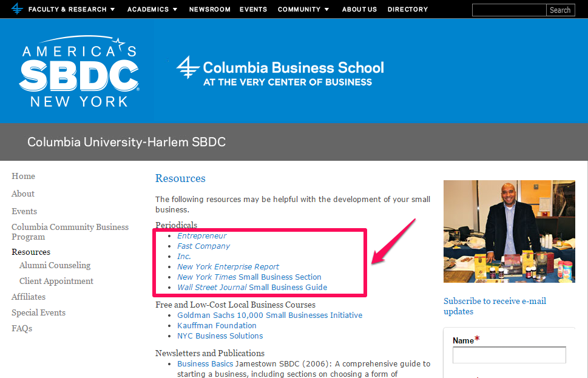Open the Business Basics publication link
Screen dimensions: 588x378
click(x=205, y=364)
